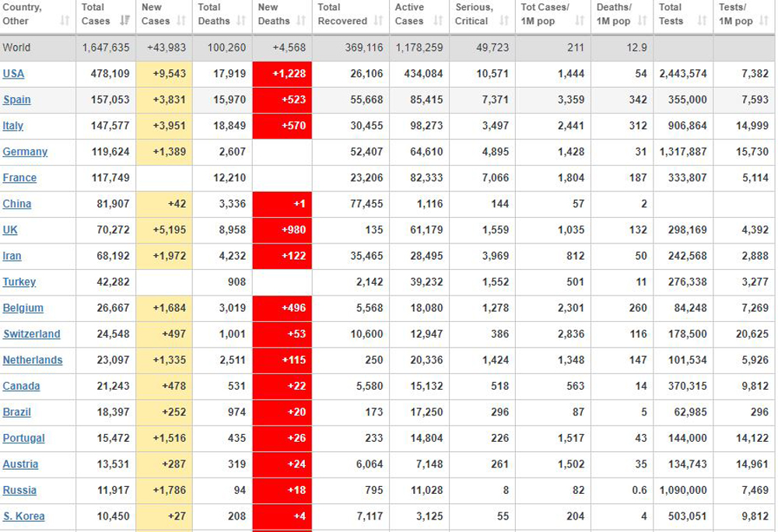Sort by Total Cases arrow icon
This screenshot has height=532, width=778.
[x=124, y=20]
